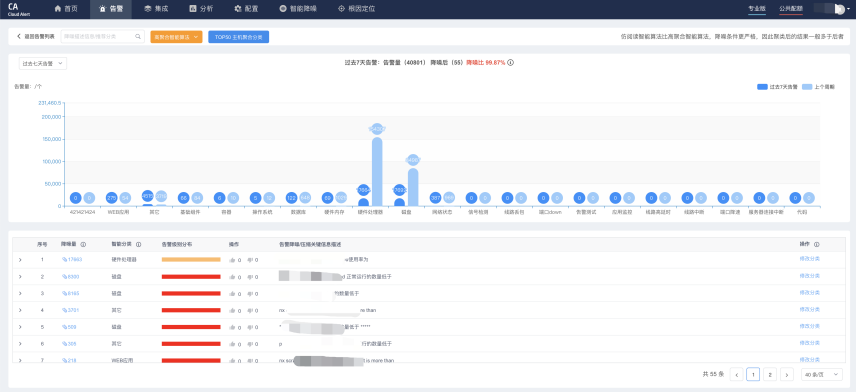Click thumbs-up icon in row 3
The height and width of the screenshot is (392, 856).
pyautogui.click(x=232, y=294)
